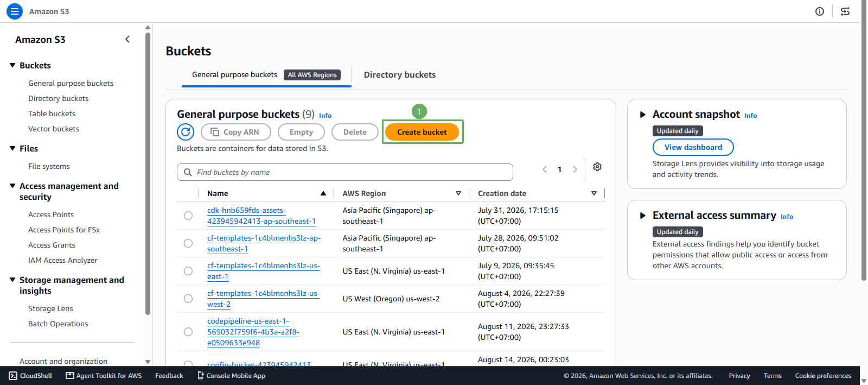The width and height of the screenshot is (868, 385).
Task: Go to next page of buckets
Action: click(x=575, y=169)
